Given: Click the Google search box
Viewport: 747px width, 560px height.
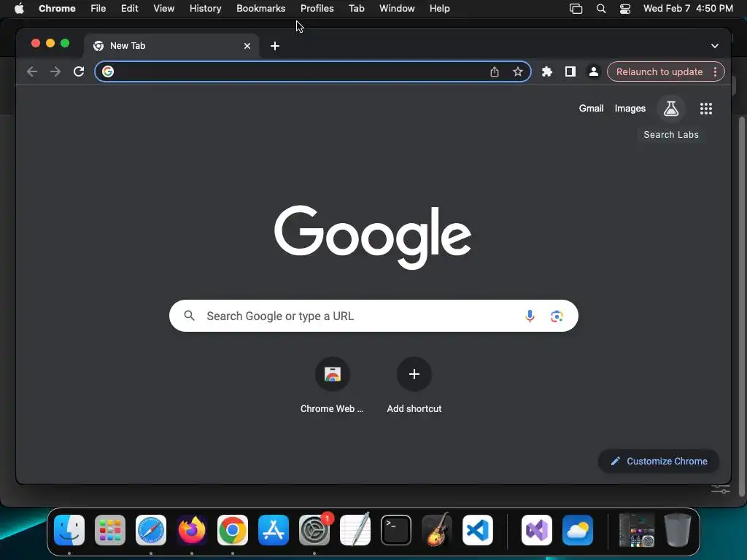Looking at the screenshot, I should [373, 316].
